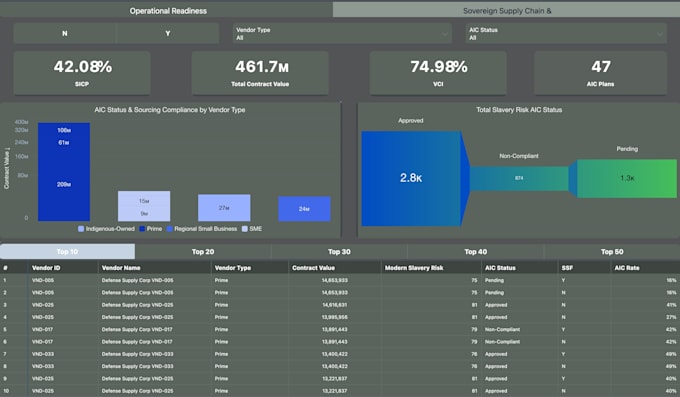Switch to the Operational Readiness tab
Image resolution: width=680 pixels, height=397 pixels.
[x=167, y=10]
